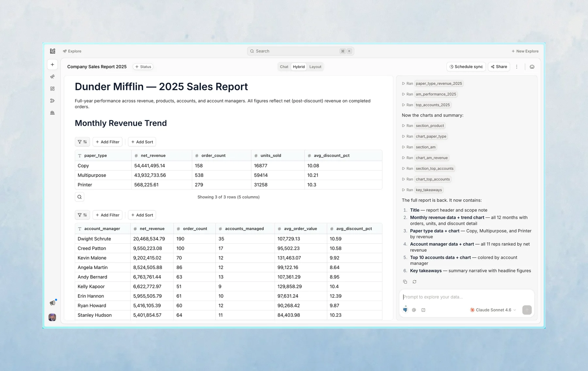The height and width of the screenshot is (371, 588).
Task: Expand the chart_am_revenue run step
Action: click(426, 158)
